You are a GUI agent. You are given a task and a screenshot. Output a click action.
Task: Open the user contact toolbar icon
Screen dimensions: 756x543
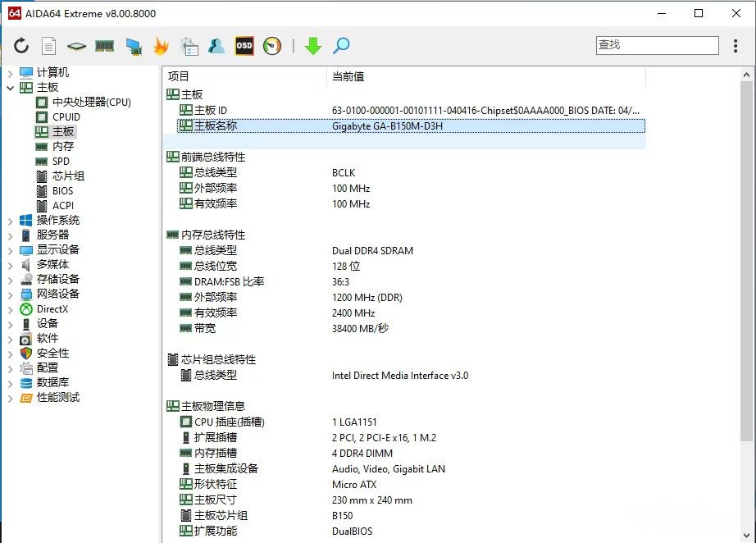(216, 46)
